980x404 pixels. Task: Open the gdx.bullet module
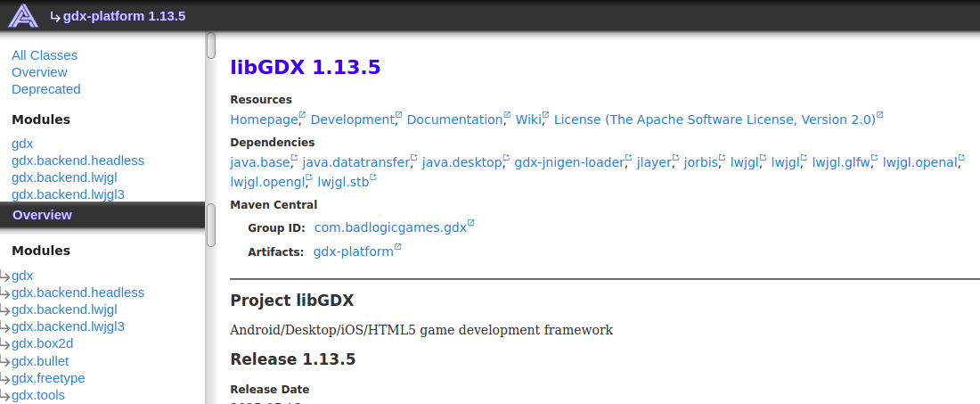point(40,361)
